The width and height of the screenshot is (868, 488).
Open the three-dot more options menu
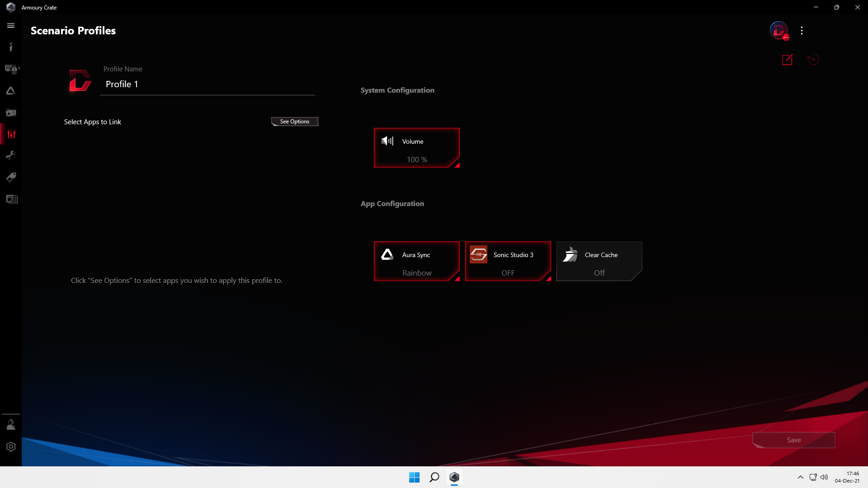(802, 31)
